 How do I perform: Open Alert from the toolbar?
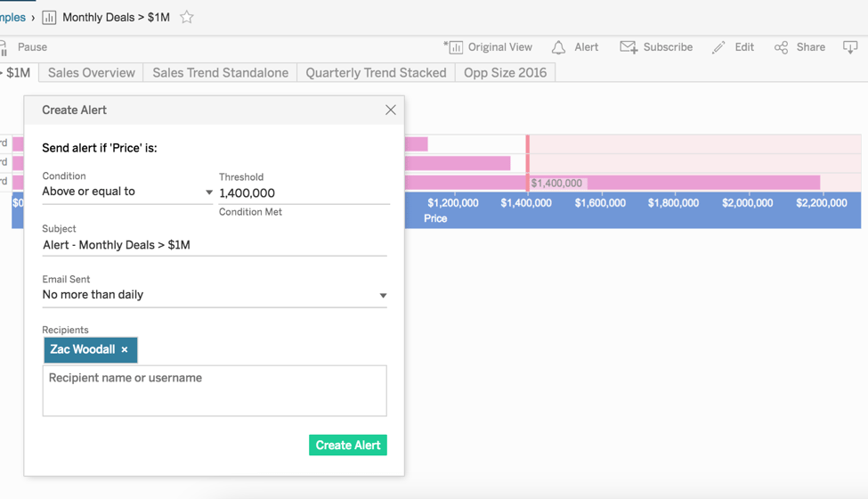586,47
